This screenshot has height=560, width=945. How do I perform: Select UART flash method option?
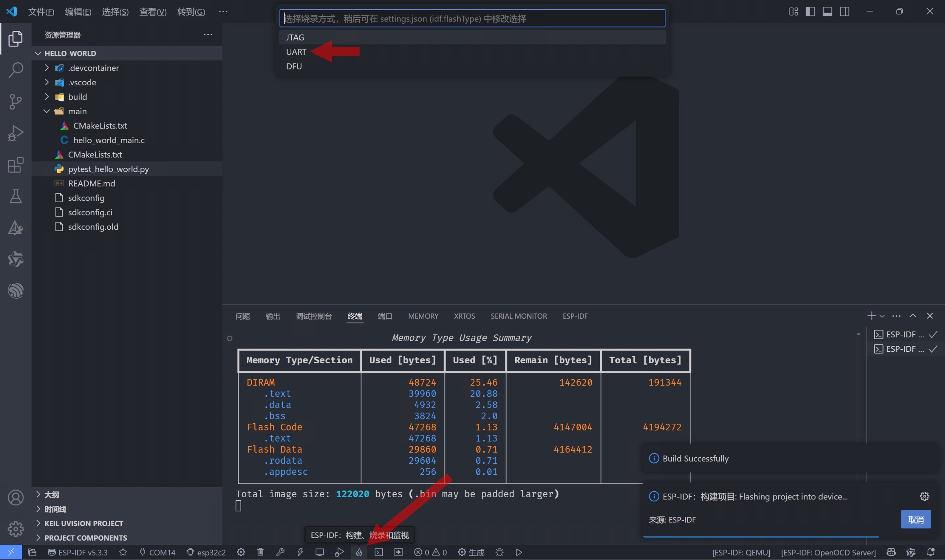296,52
